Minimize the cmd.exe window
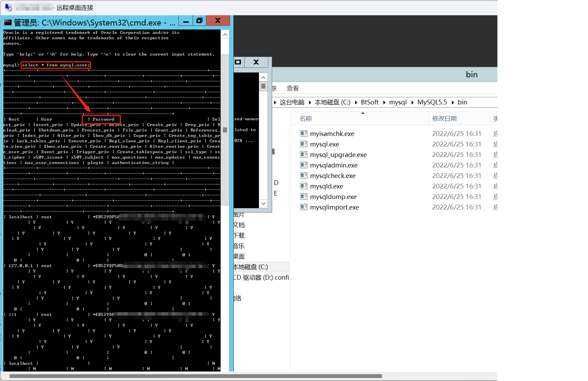The height and width of the screenshot is (381, 588). click(x=186, y=21)
